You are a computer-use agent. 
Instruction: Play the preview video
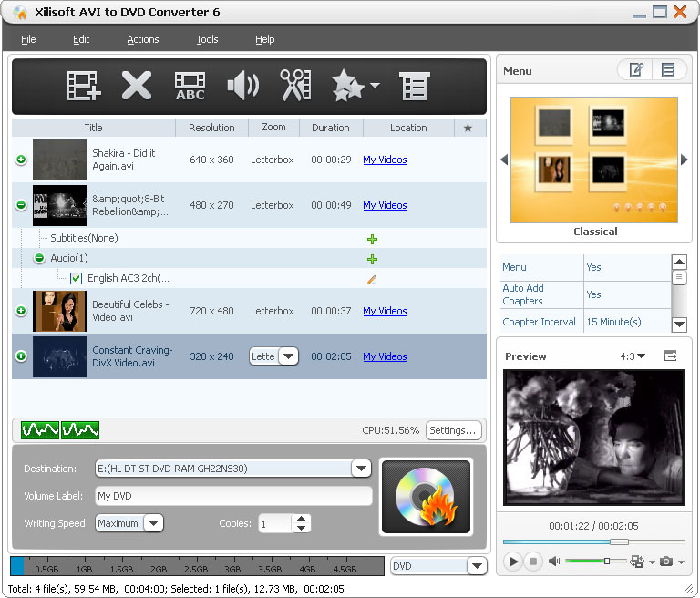[513, 562]
